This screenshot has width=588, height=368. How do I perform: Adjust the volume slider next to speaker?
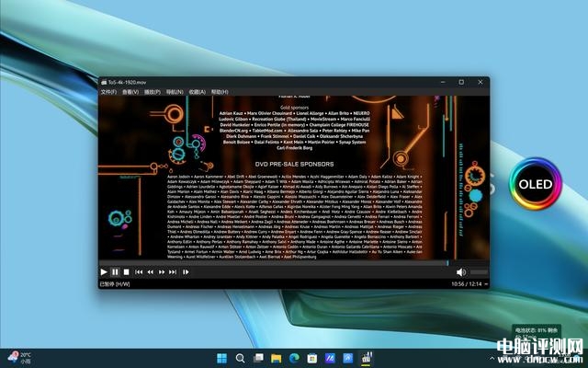[x=479, y=272]
